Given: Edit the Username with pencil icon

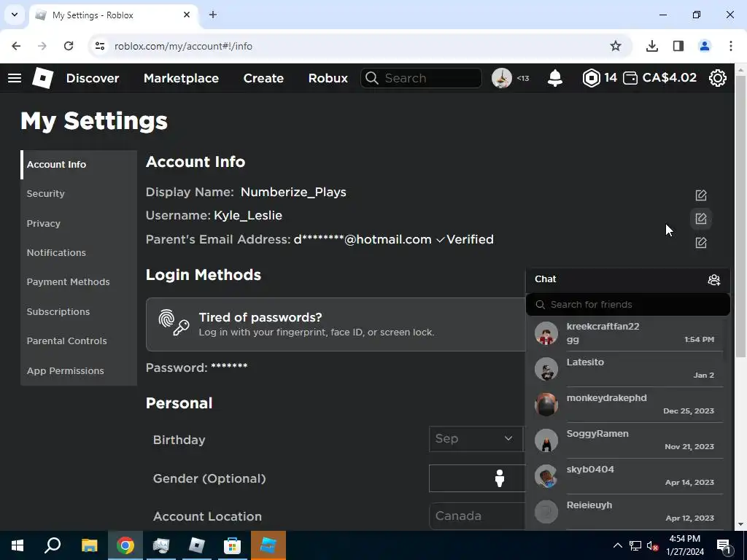Looking at the screenshot, I should (701, 219).
